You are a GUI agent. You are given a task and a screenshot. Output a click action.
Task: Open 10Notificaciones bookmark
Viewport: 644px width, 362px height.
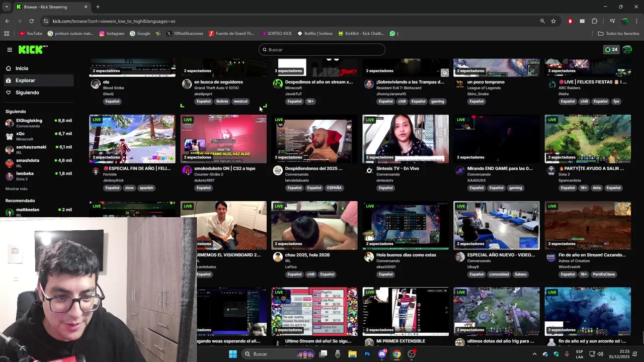tap(185, 34)
